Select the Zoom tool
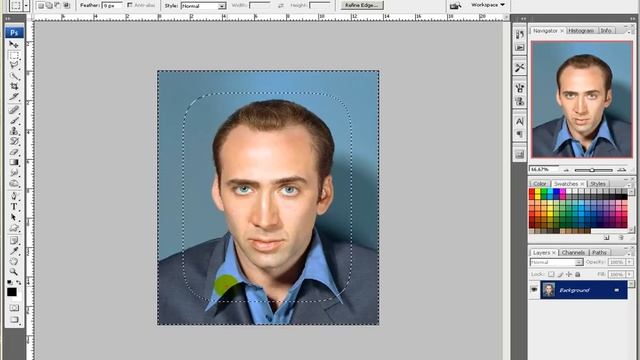Viewport: 640px width, 360px height. (x=14, y=272)
